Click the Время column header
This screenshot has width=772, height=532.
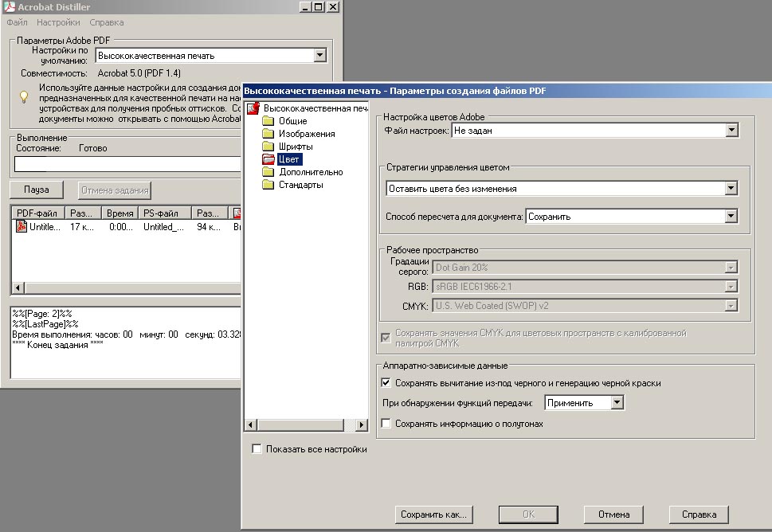120,213
